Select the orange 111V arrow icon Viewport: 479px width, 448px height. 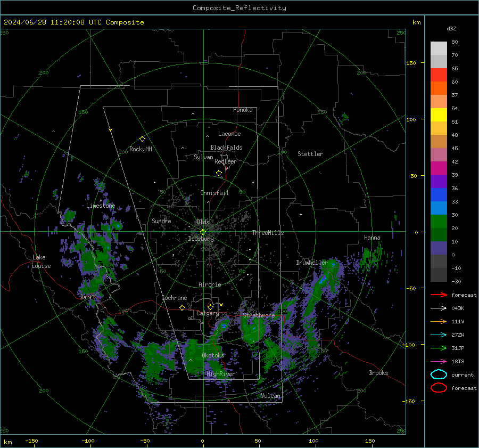439,321
